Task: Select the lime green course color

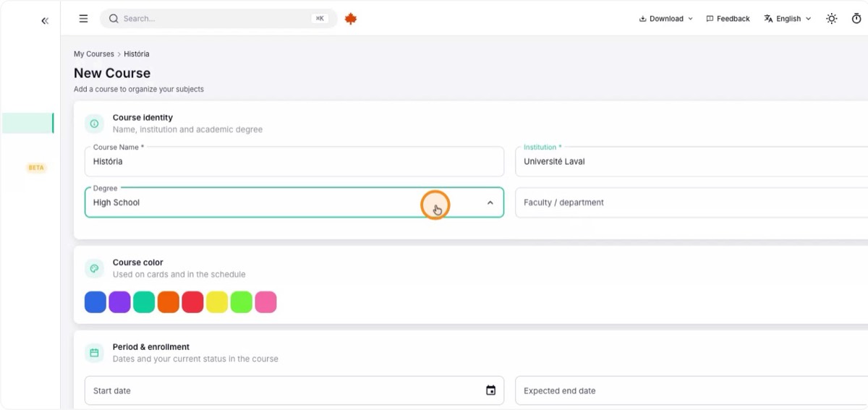Action: pyautogui.click(x=242, y=302)
